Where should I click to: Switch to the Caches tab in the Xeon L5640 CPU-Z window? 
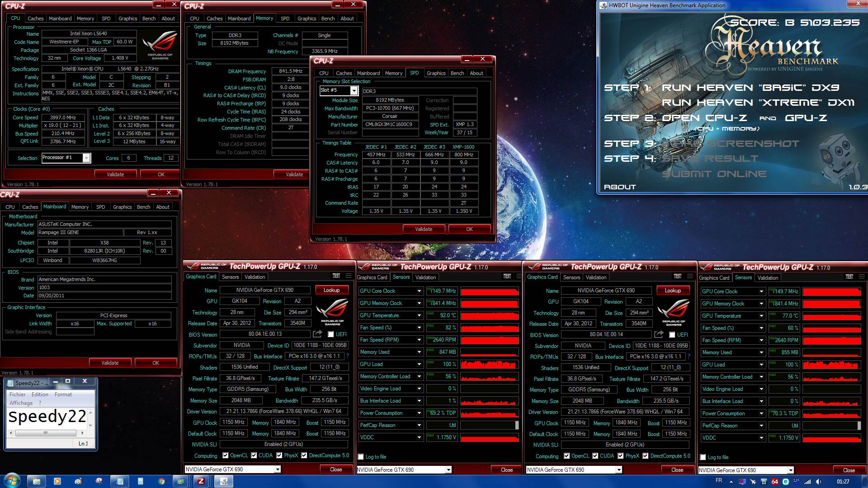coord(35,19)
